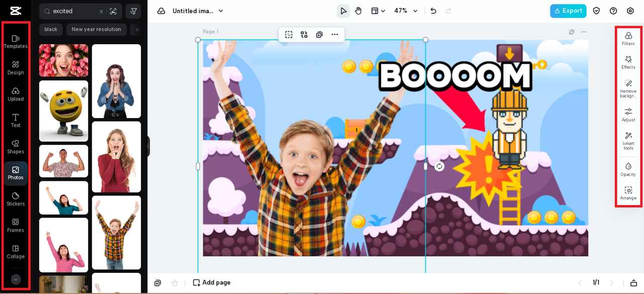This screenshot has width=644, height=294.
Task: Open the Text panel
Action: click(x=16, y=120)
